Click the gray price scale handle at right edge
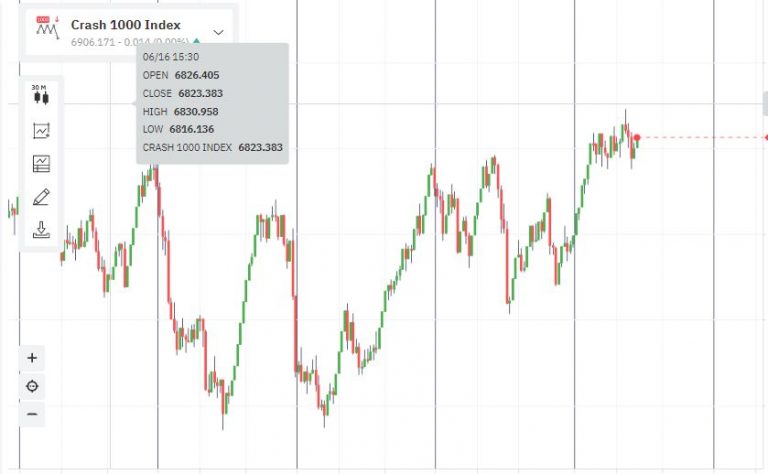 click(x=765, y=103)
